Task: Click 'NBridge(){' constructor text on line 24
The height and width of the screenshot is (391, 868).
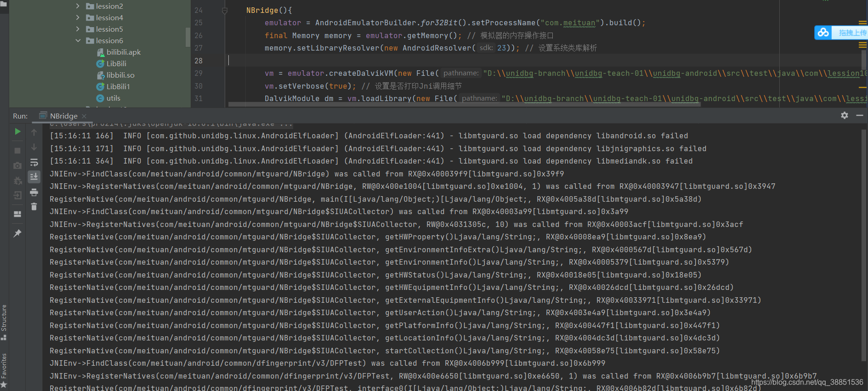Action: coord(269,10)
